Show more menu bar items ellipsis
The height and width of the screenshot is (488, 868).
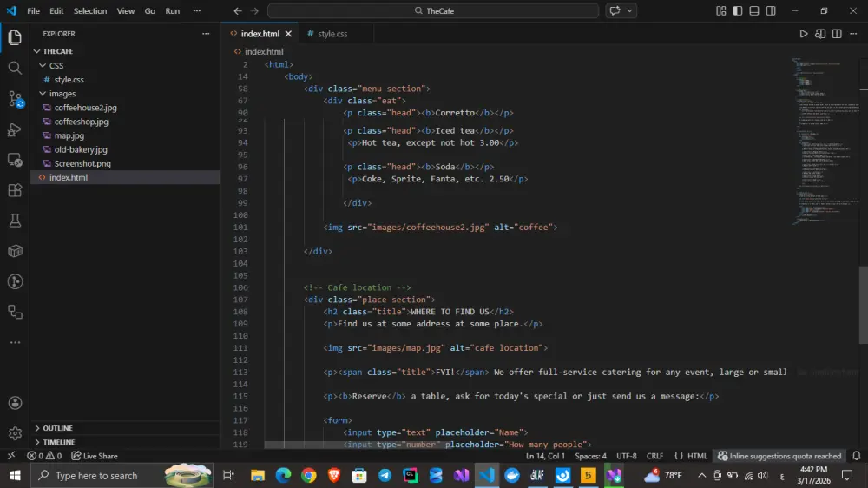click(196, 11)
